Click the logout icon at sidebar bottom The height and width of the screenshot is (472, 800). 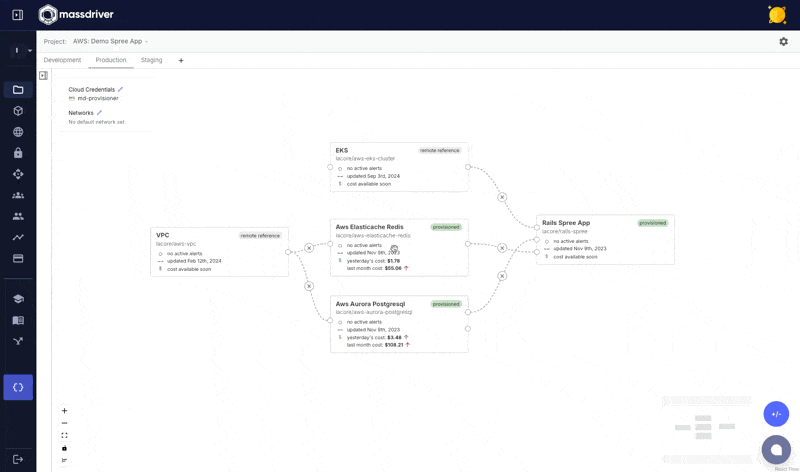[x=18, y=458]
